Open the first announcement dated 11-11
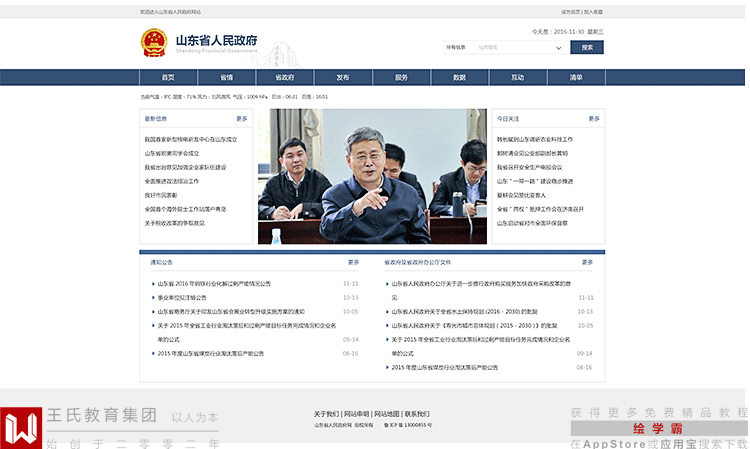This screenshot has width=750, height=449. coord(214,284)
